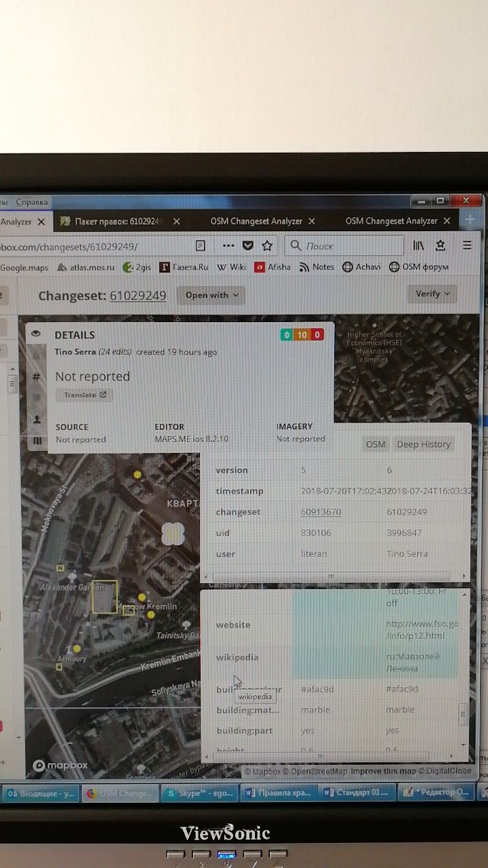The height and width of the screenshot is (868, 488).
Task: Open Стандарт 01 Word document in taskbar
Action: [x=359, y=792]
